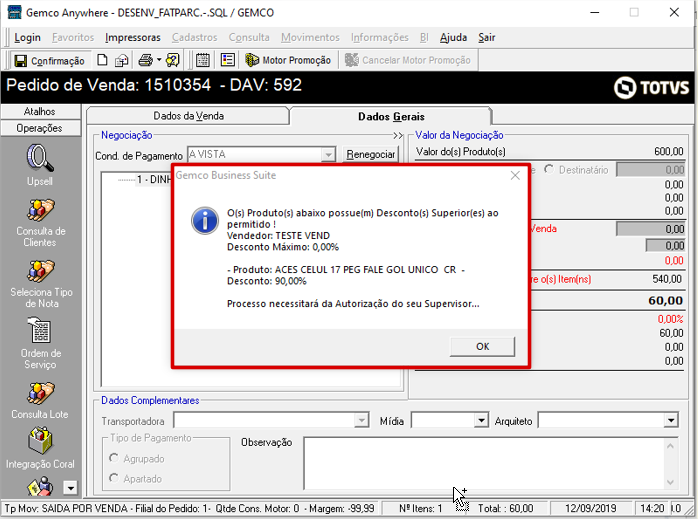Screen dimensions: 698x519
Task: Click the copy document toolbar icon
Action: (122, 60)
